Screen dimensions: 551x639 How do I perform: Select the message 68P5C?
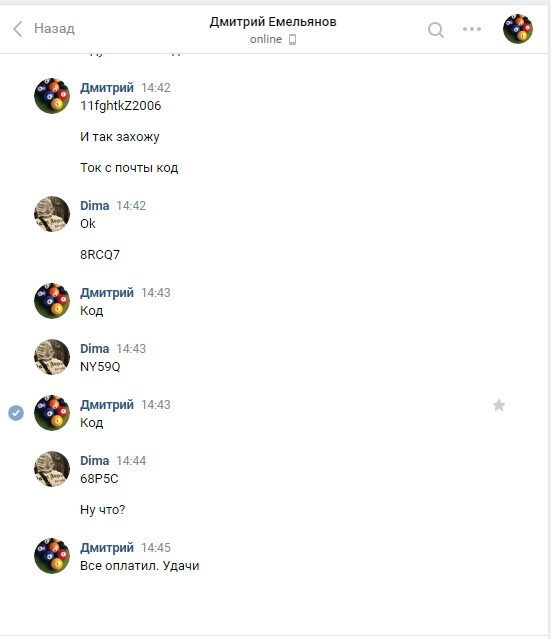99,478
